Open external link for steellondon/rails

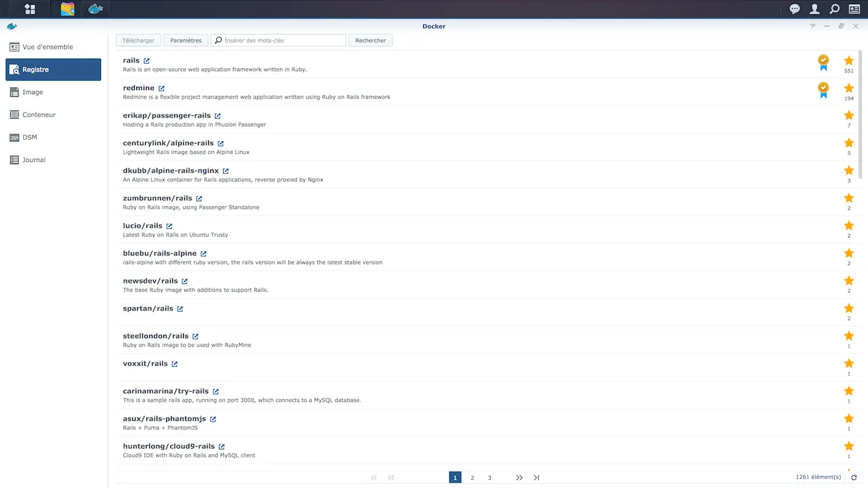coord(195,336)
